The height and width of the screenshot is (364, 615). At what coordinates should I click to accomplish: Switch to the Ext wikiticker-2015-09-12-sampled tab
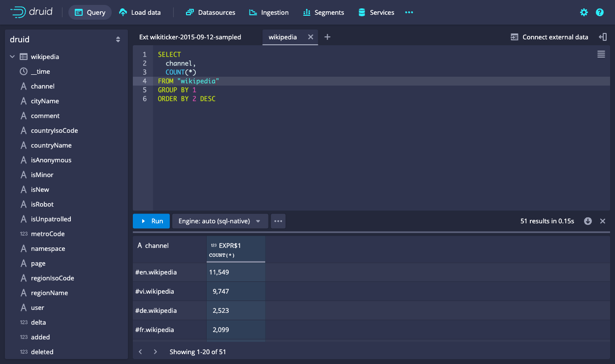pos(189,36)
